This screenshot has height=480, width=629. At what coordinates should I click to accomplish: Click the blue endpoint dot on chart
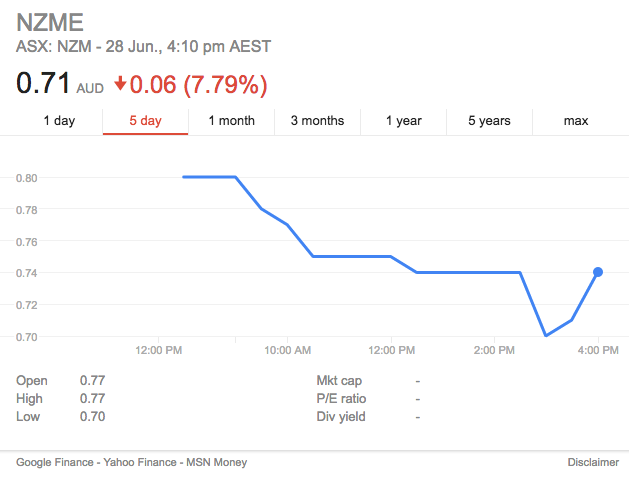598,272
